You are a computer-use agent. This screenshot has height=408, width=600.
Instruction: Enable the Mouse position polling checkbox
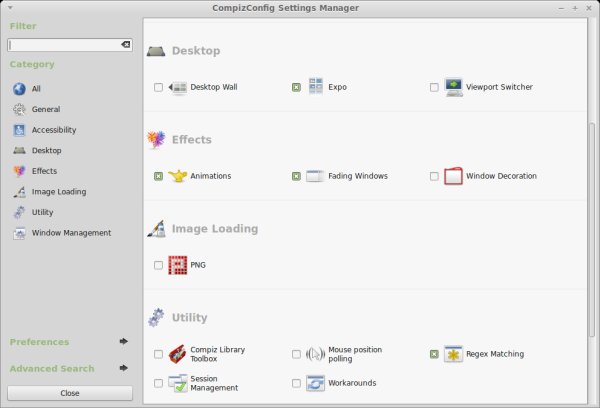[x=296, y=354]
